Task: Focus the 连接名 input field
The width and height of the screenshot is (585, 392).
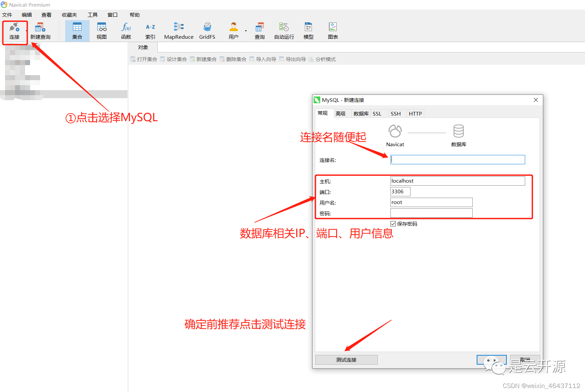Action: [x=458, y=160]
